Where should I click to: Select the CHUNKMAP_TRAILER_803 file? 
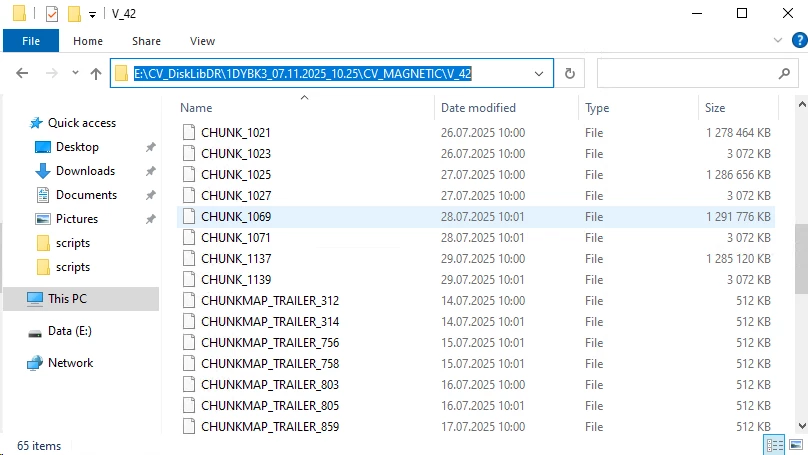click(475, 385)
